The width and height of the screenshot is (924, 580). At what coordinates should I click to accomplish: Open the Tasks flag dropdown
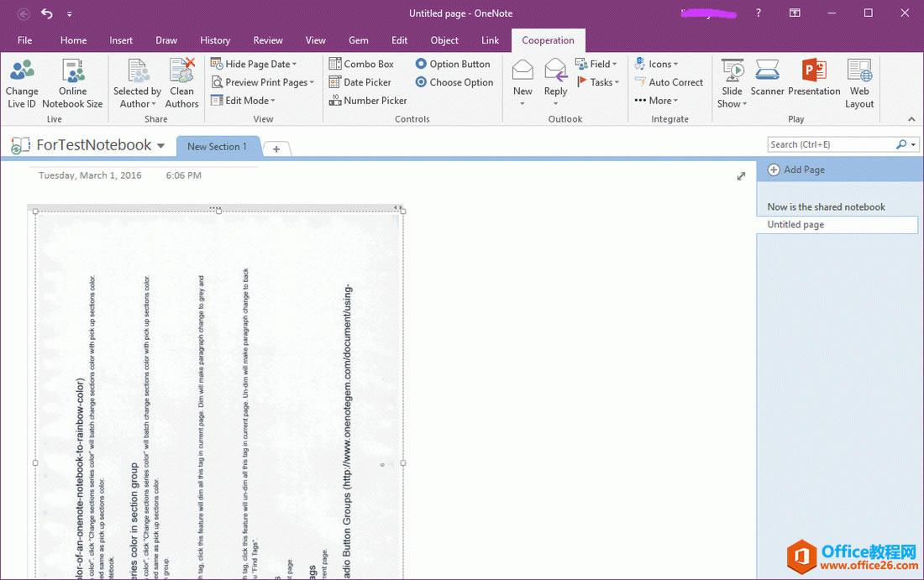pyautogui.click(x=597, y=82)
